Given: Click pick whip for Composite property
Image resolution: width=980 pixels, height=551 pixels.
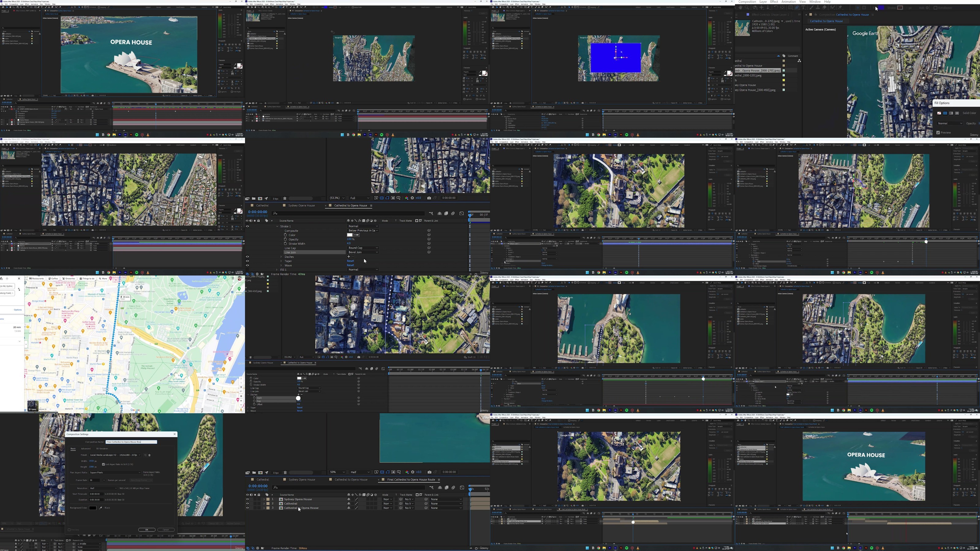Looking at the screenshot, I should coord(429,231).
